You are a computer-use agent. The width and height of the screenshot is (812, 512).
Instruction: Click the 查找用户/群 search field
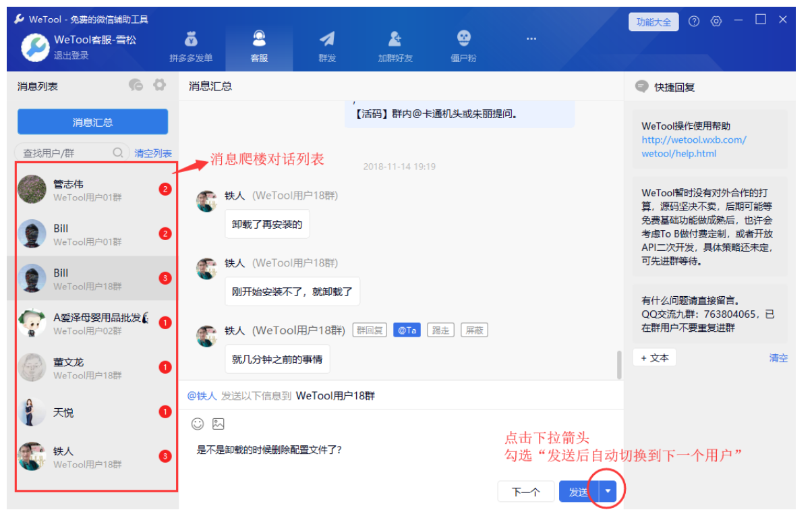tap(72, 153)
